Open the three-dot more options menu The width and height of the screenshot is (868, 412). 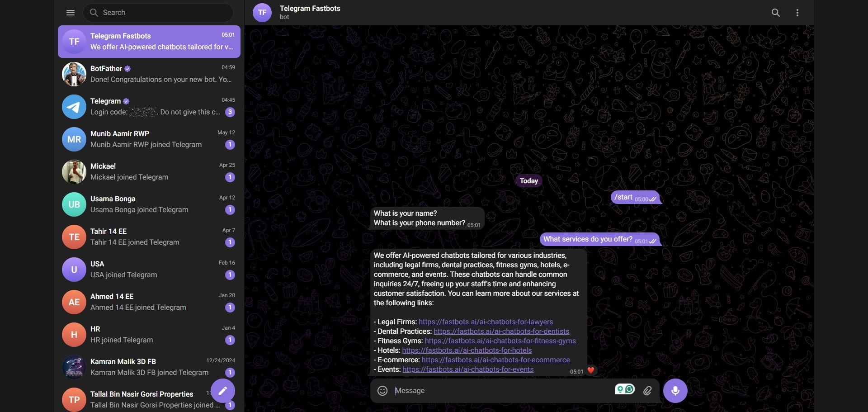[797, 13]
